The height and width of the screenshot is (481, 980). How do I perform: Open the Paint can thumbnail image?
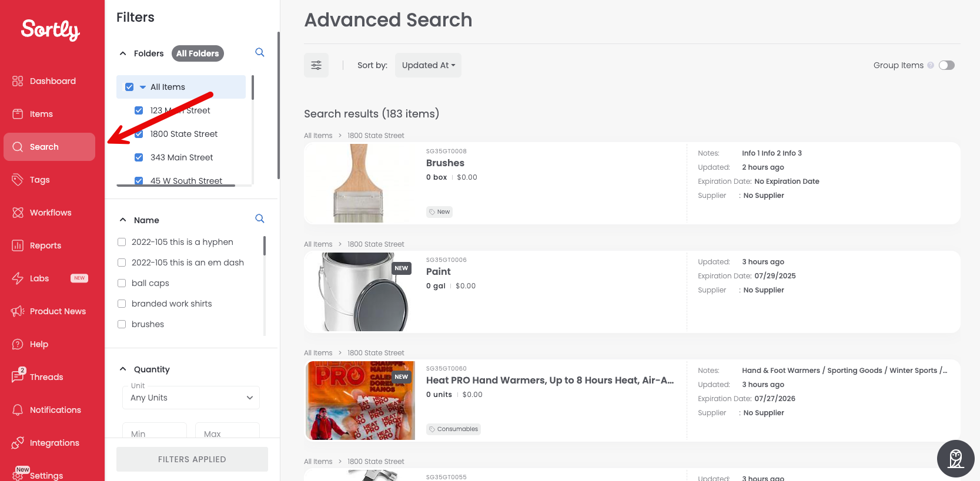coord(360,292)
